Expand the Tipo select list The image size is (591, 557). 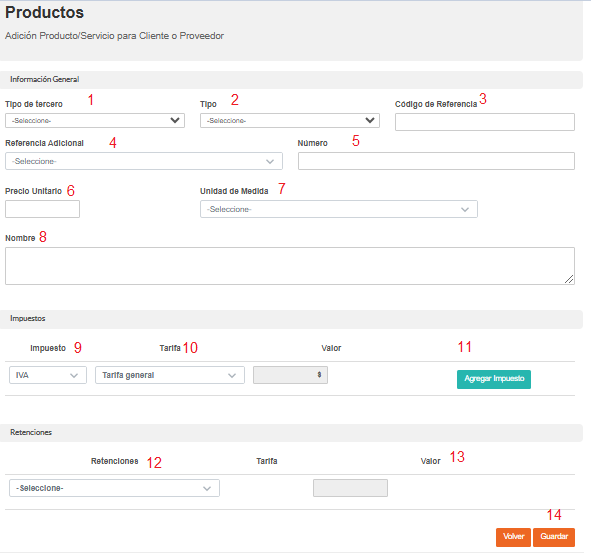coord(289,121)
